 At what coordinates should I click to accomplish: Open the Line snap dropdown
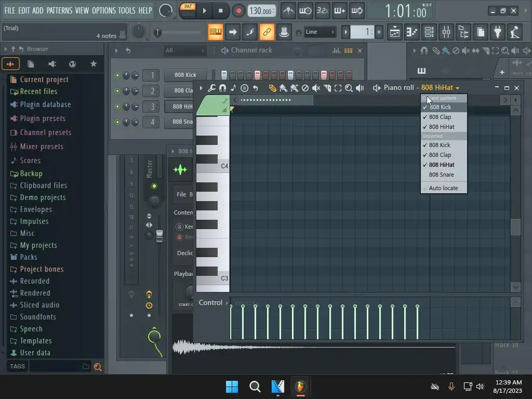click(320, 32)
